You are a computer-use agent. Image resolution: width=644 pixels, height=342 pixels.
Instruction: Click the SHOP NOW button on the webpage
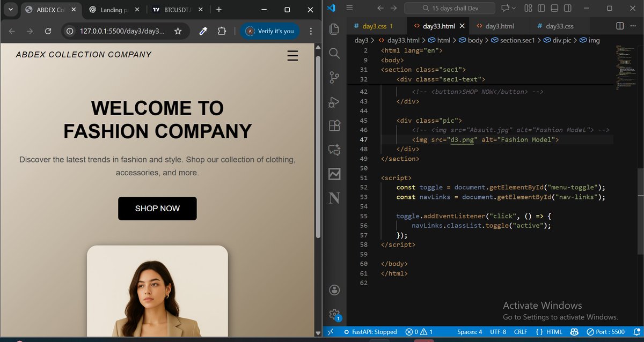coord(157,209)
